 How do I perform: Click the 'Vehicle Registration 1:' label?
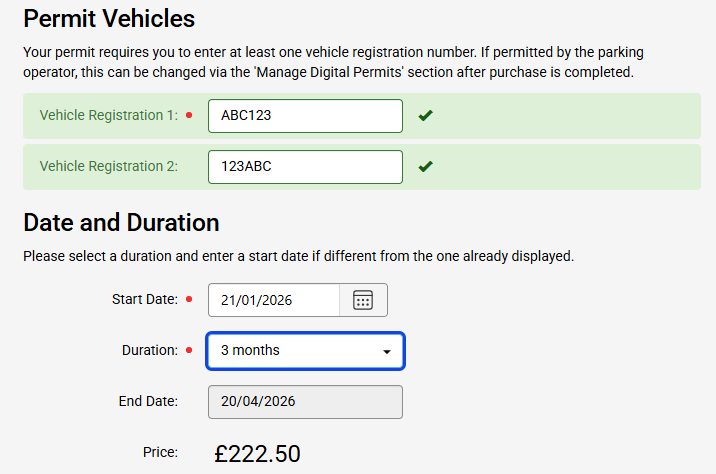coord(108,116)
